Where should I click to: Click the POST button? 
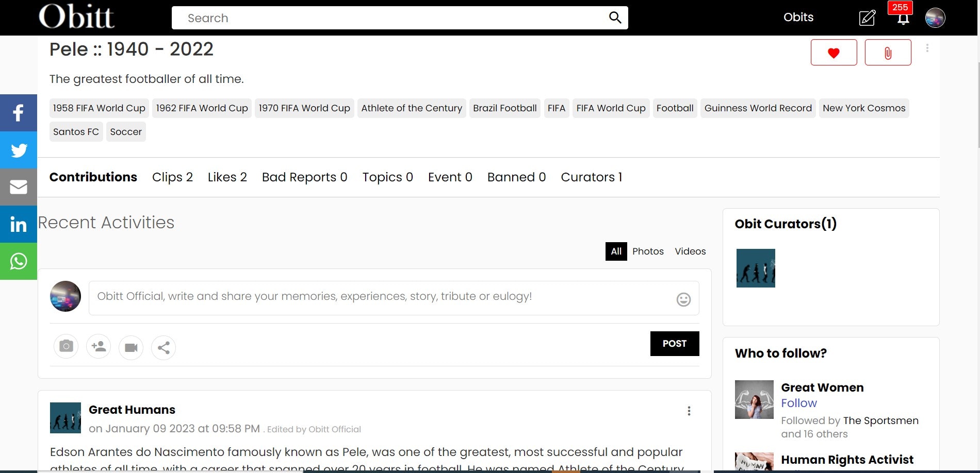point(675,344)
